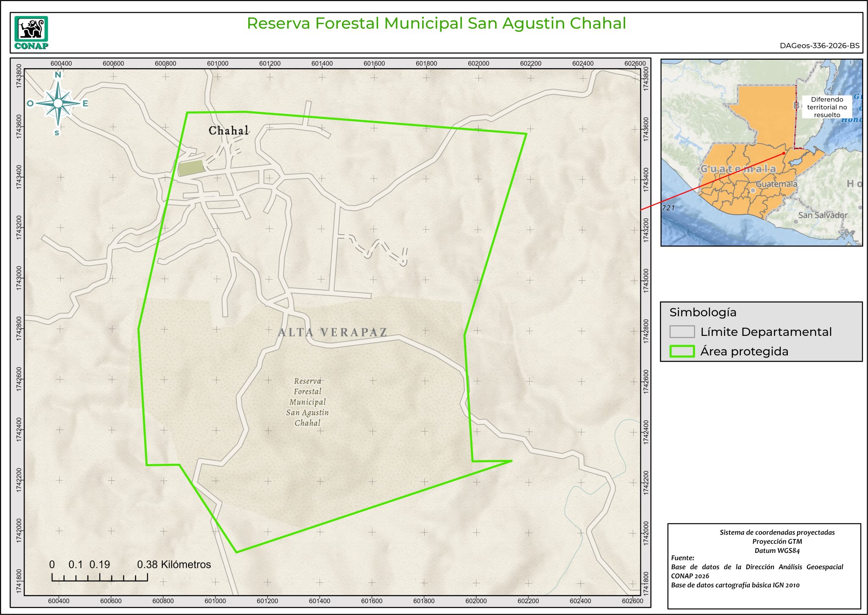
Task: Click the Chahal town label
Action: tap(228, 130)
